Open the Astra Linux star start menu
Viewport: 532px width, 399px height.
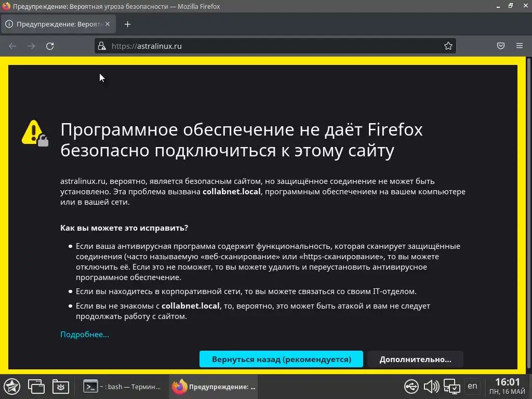click(12, 387)
